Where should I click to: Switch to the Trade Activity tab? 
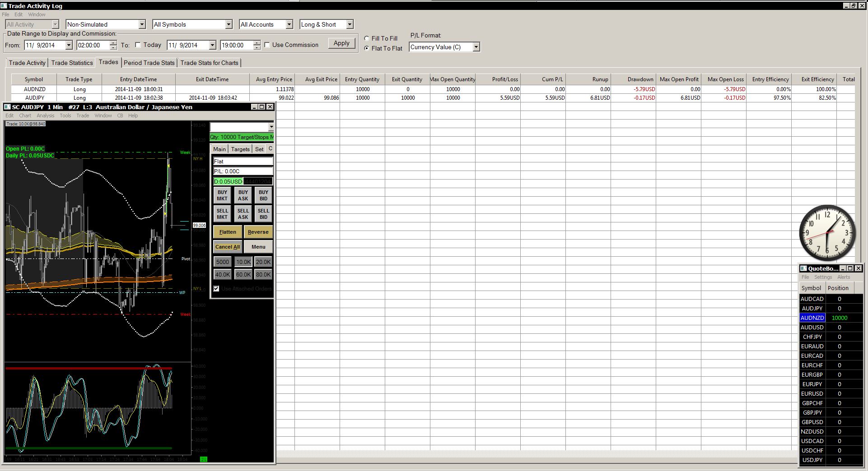tap(27, 63)
